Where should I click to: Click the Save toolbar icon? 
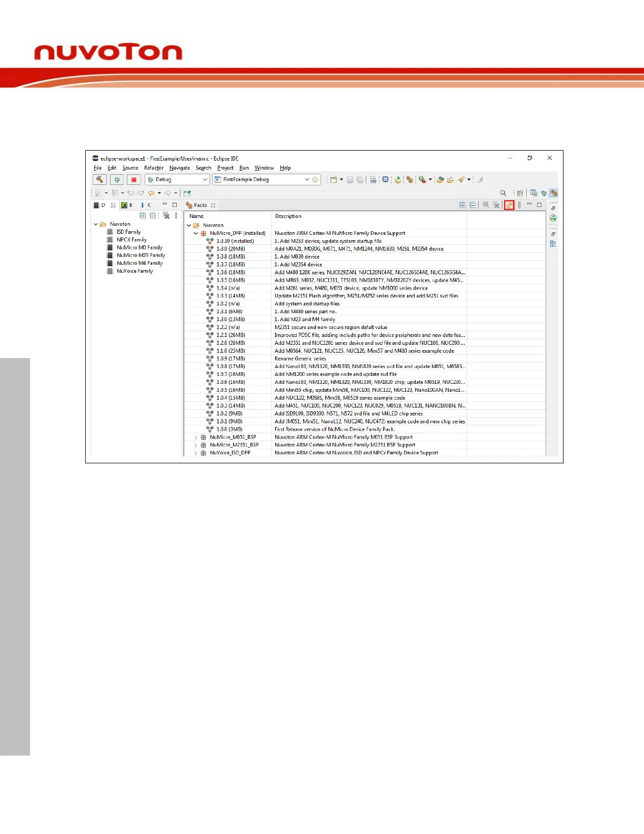click(x=350, y=180)
